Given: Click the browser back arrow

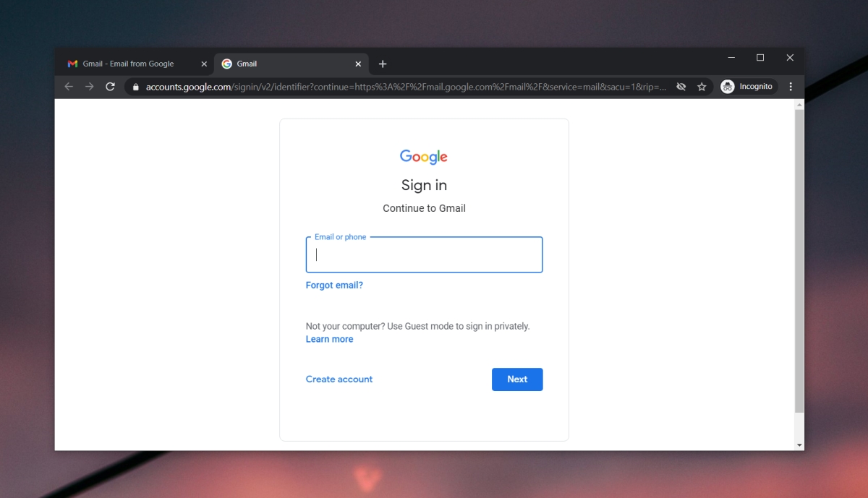Looking at the screenshot, I should click(69, 87).
